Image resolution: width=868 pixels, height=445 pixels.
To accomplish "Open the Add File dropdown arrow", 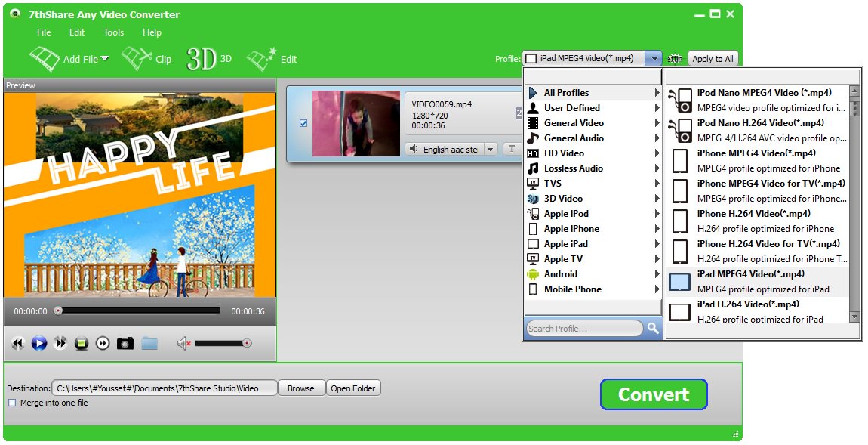I will [x=105, y=58].
